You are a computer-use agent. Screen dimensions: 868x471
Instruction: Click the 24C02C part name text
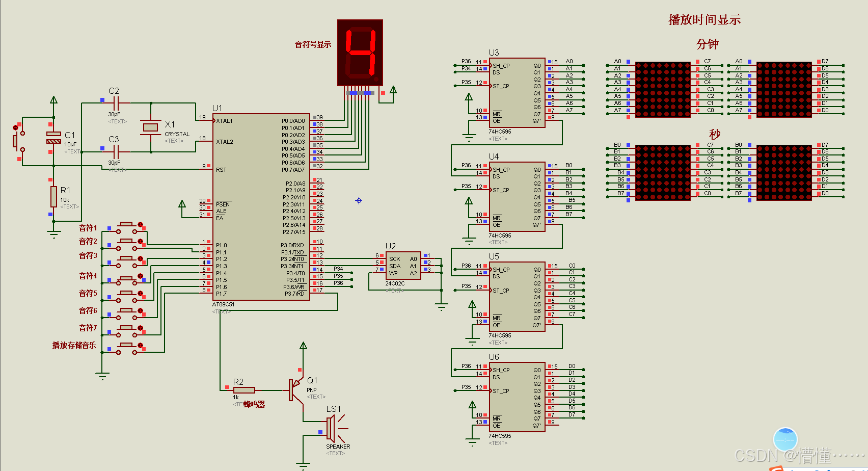[x=395, y=283]
